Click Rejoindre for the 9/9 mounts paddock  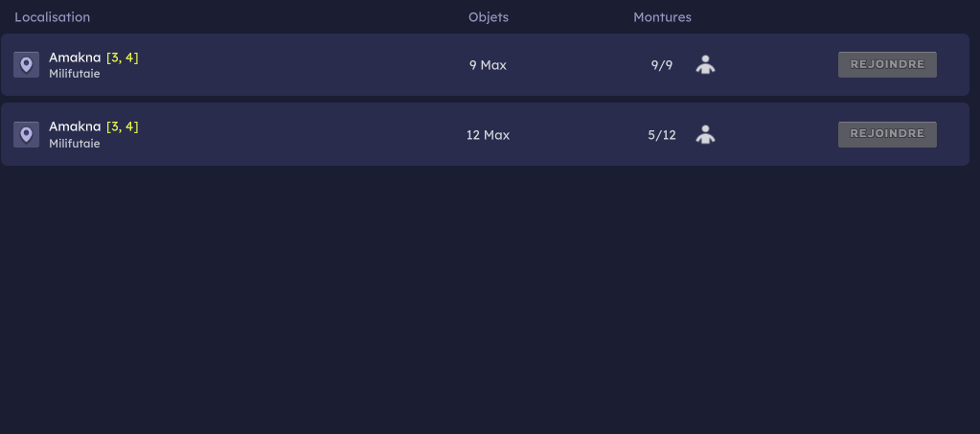click(x=887, y=64)
